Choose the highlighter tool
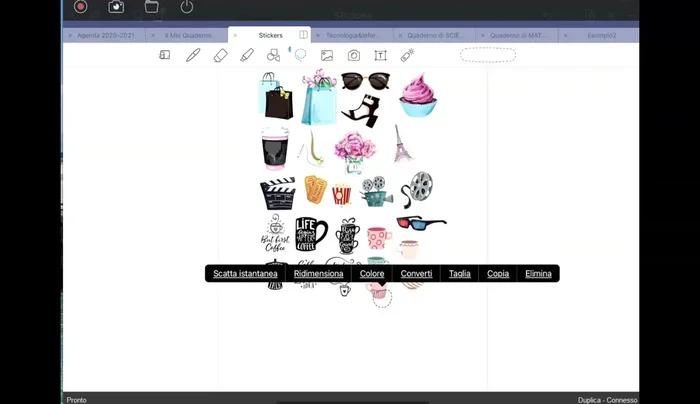 tap(247, 55)
